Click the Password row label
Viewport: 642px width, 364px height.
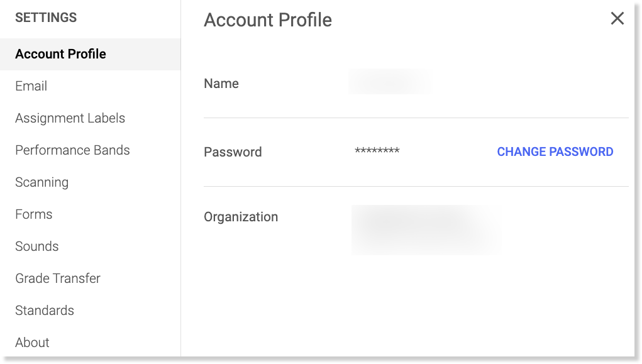(x=233, y=152)
